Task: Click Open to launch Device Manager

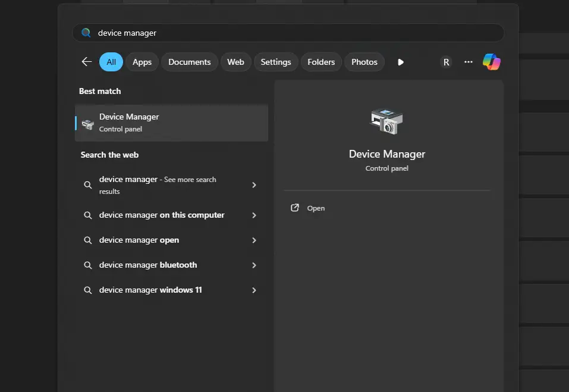Action: click(308, 208)
